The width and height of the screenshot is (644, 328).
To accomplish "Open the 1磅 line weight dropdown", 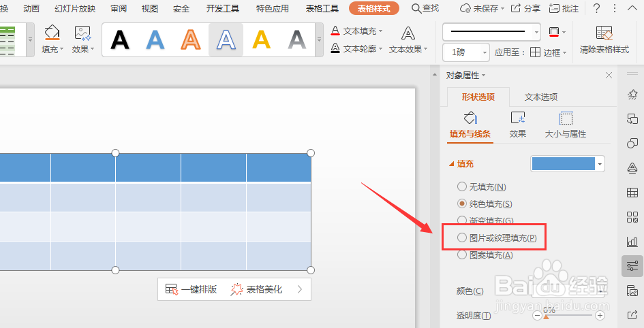I will 485,52.
